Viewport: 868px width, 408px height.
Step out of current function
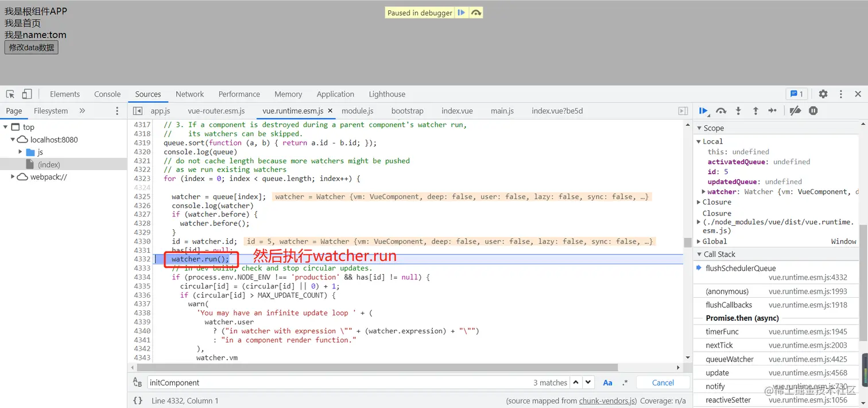(x=755, y=111)
